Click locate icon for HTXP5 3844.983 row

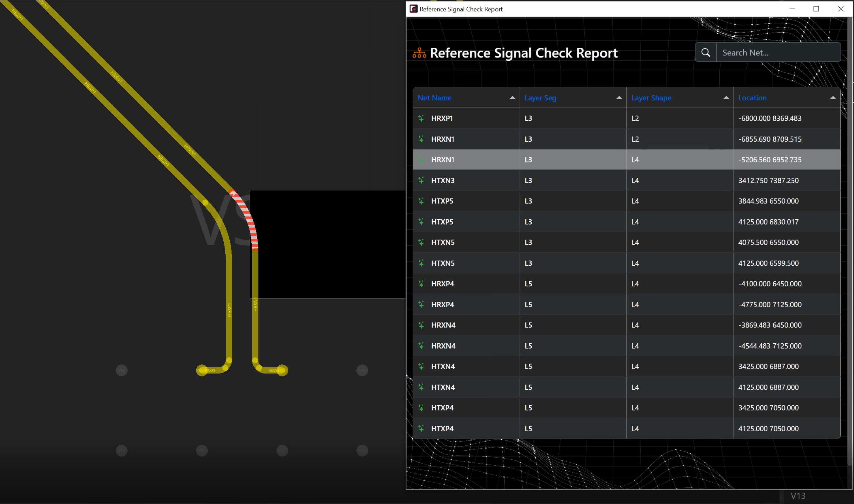point(421,201)
